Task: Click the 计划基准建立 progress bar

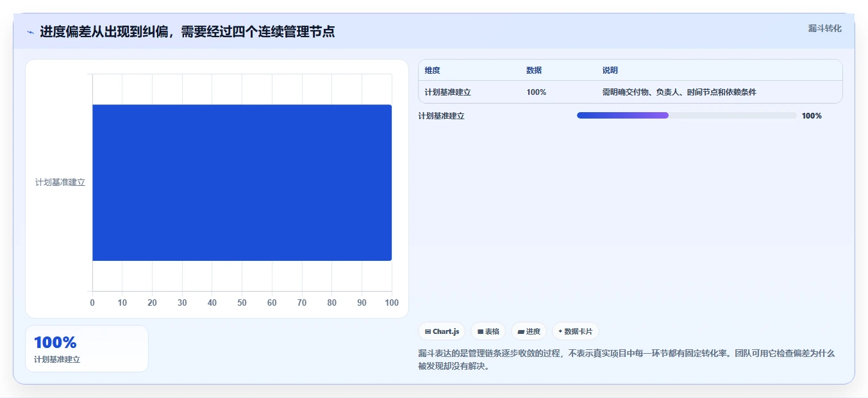Action: click(x=686, y=115)
